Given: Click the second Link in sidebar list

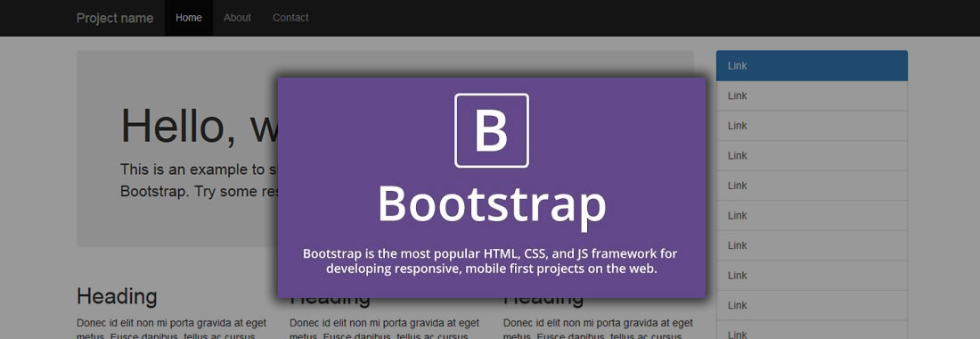Looking at the screenshot, I should [x=812, y=95].
